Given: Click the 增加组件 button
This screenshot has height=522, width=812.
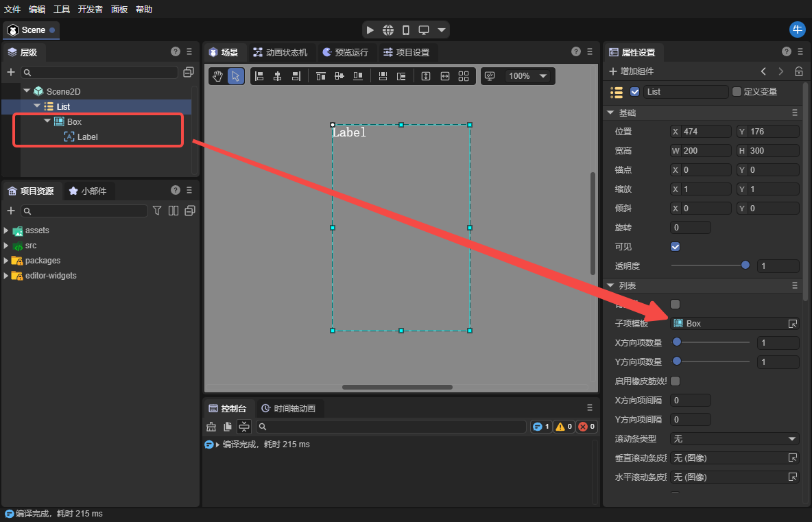Looking at the screenshot, I should [631, 71].
